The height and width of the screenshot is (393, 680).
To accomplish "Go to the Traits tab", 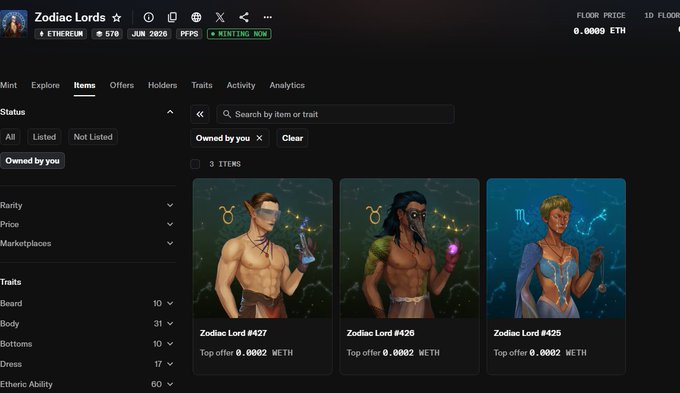I will click(x=202, y=85).
